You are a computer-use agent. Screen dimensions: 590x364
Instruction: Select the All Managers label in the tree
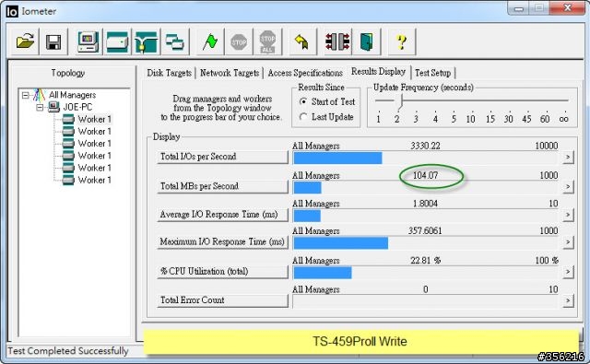pos(72,95)
